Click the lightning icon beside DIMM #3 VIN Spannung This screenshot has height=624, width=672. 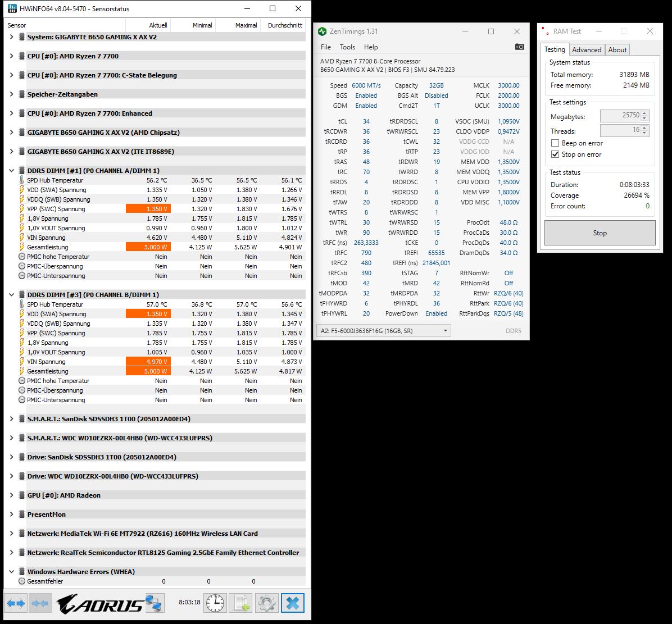click(22, 362)
